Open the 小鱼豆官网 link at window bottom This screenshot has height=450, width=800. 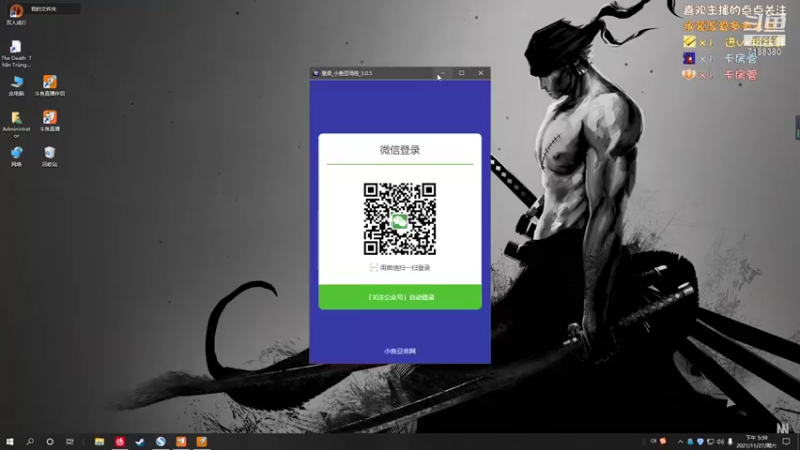(x=400, y=351)
